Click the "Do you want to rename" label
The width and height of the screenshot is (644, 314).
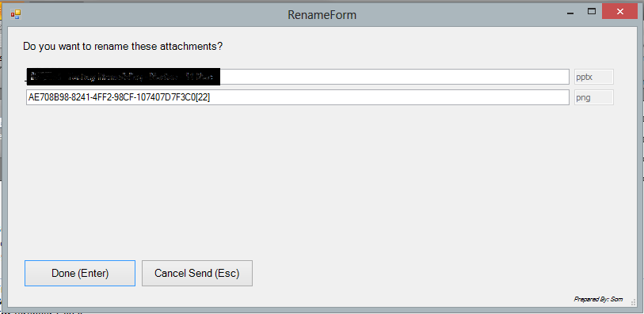123,47
